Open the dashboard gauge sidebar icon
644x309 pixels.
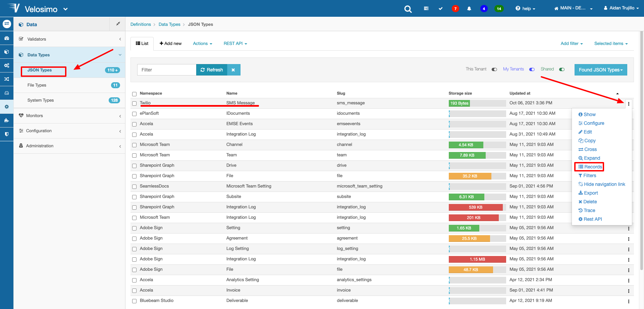(7, 38)
